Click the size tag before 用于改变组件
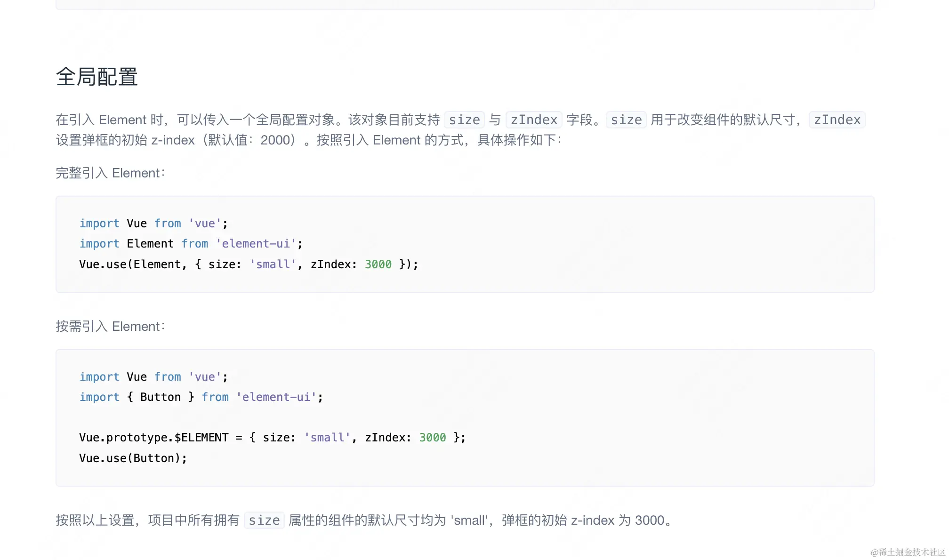This screenshot has height=560, width=949. [626, 120]
